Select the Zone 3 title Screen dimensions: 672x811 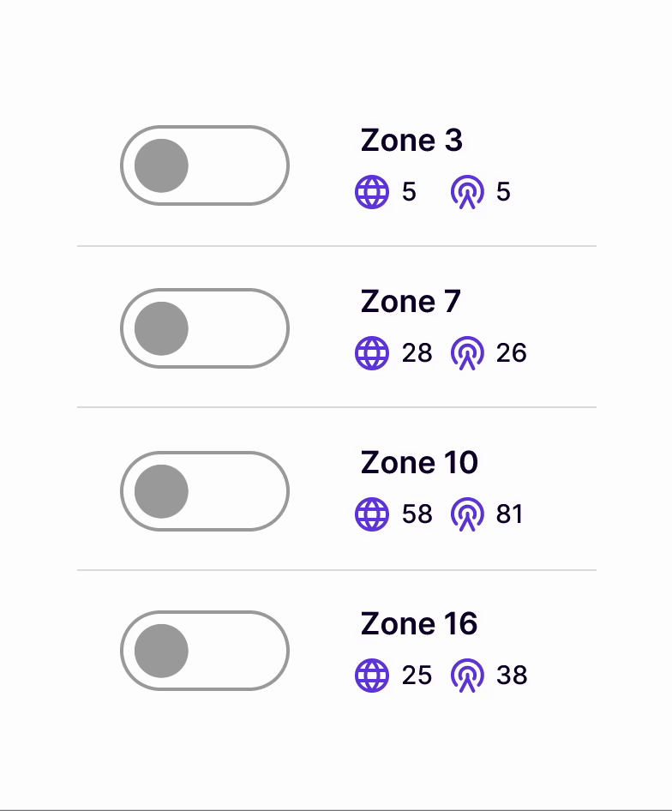[411, 141]
